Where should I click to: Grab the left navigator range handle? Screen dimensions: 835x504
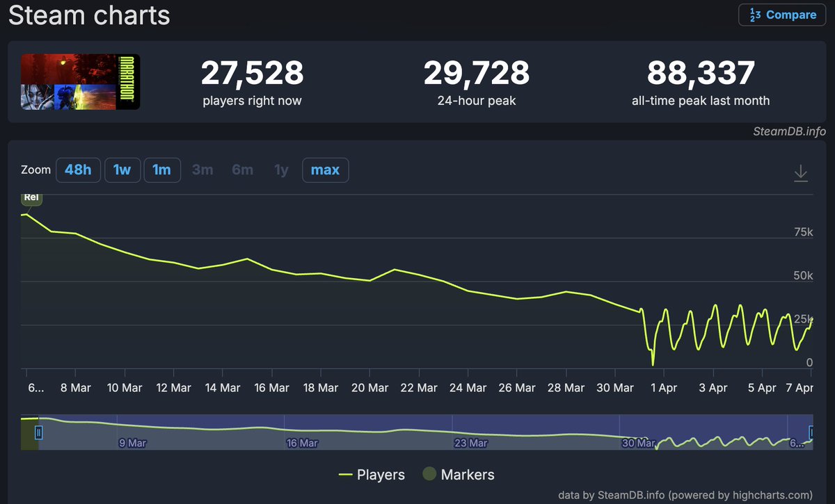(39, 432)
